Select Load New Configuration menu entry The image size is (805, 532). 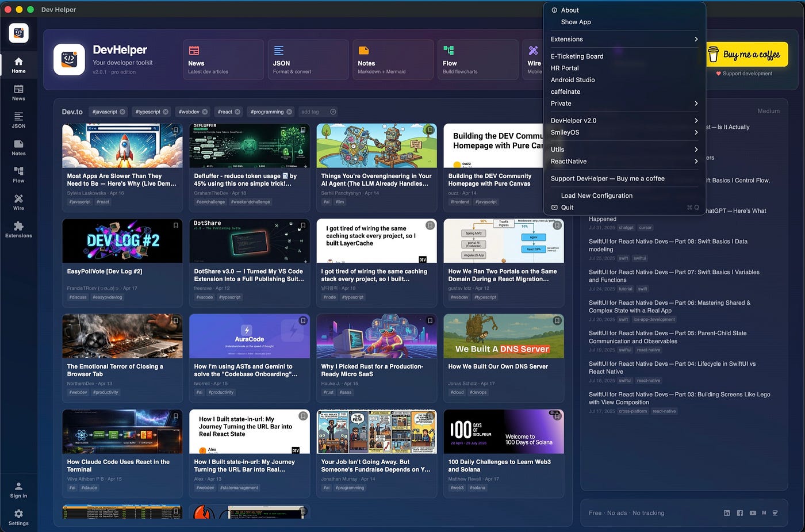click(x=624, y=196)
